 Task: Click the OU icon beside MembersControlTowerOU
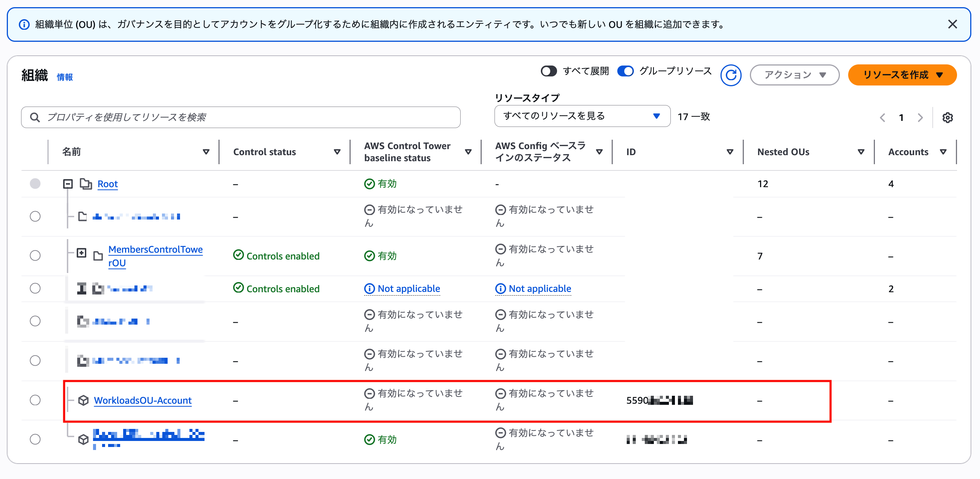(x=98, y=256)
